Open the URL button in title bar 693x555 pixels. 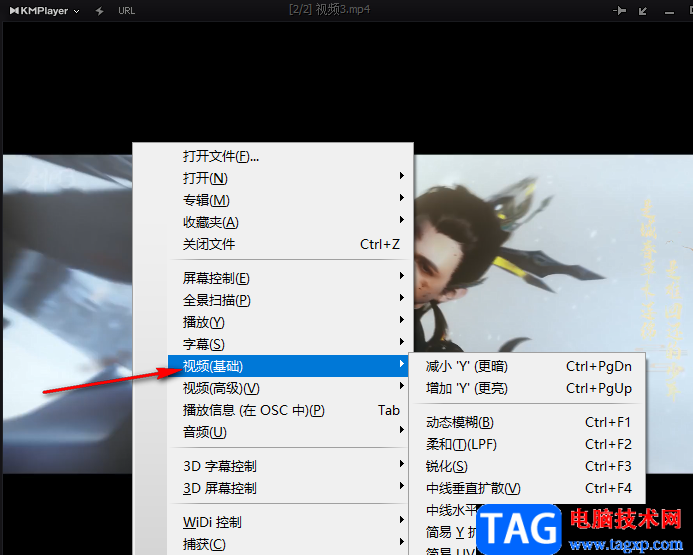126,11
